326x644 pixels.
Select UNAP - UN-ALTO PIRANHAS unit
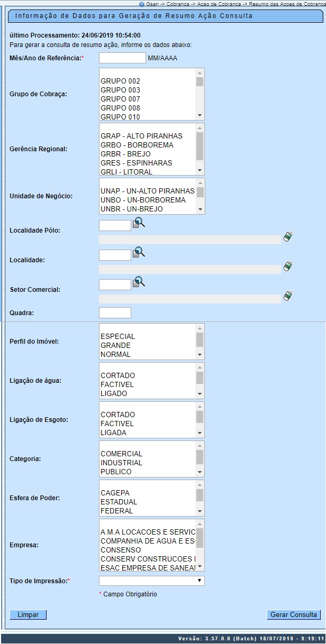[x=147, y=191]
